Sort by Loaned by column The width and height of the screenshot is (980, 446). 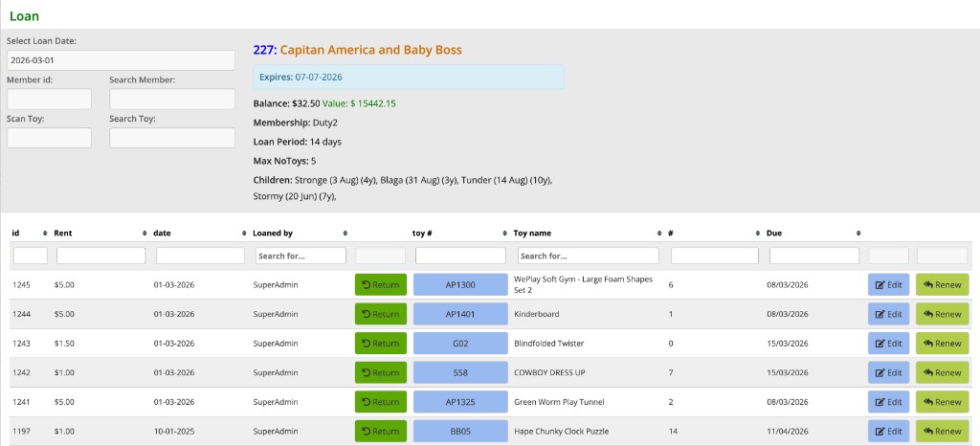pyautogui.click(x=300, y=233)
